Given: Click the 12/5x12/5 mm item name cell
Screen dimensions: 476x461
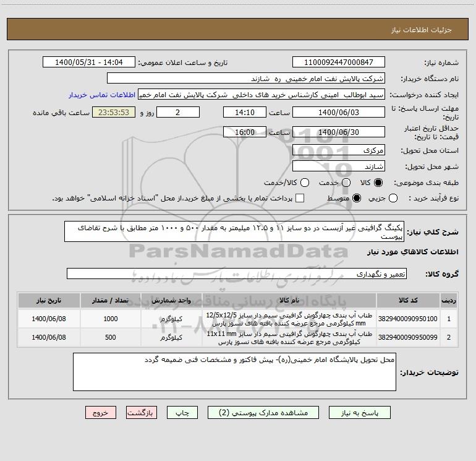Looking at the screenshot, I should pos(289,319).
